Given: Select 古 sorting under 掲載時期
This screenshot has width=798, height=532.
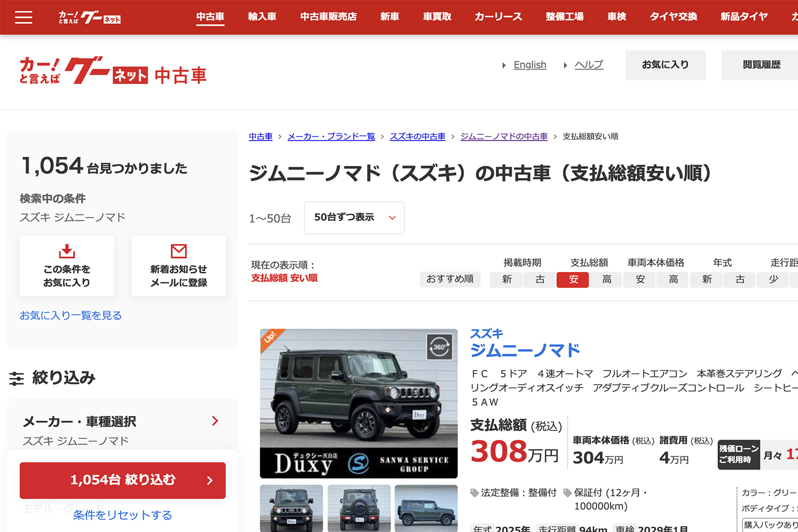Looking at the screenshot, I should 539,279.
